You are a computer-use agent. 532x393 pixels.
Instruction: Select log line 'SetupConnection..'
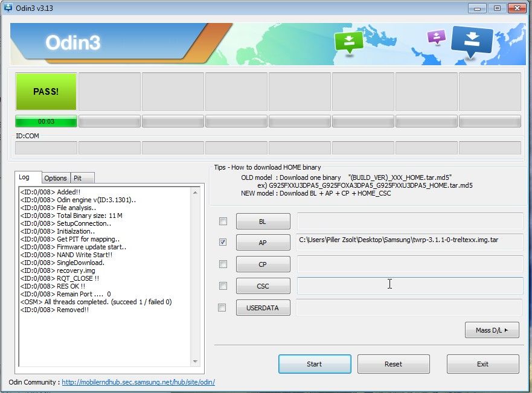point(66,224)
